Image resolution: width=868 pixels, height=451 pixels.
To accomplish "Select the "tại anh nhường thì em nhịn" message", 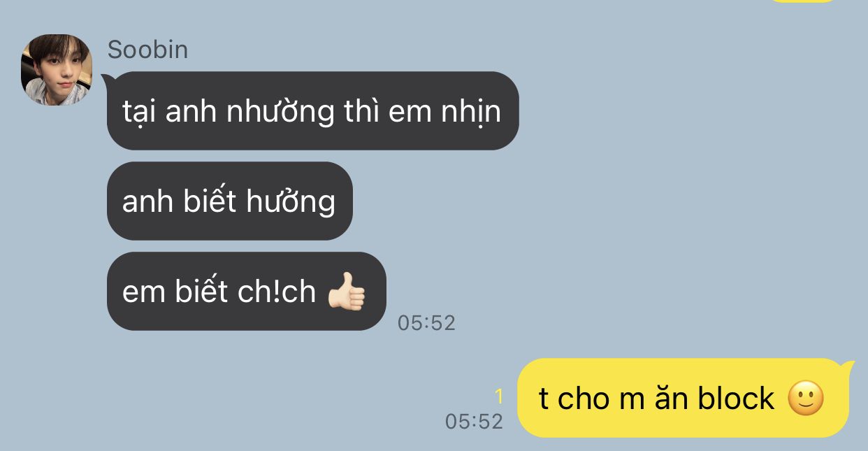I will (312, 110).
